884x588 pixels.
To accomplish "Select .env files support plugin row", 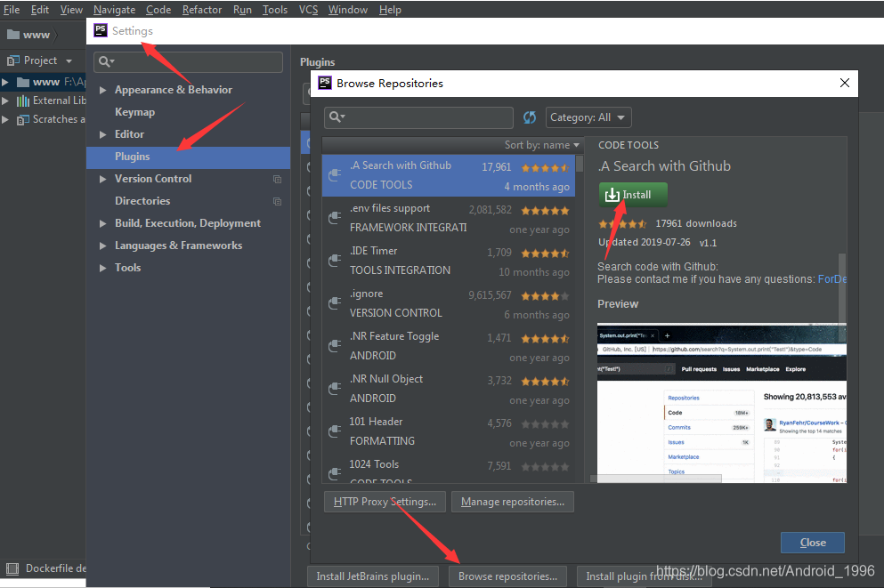I will click(x=448, y=218).
